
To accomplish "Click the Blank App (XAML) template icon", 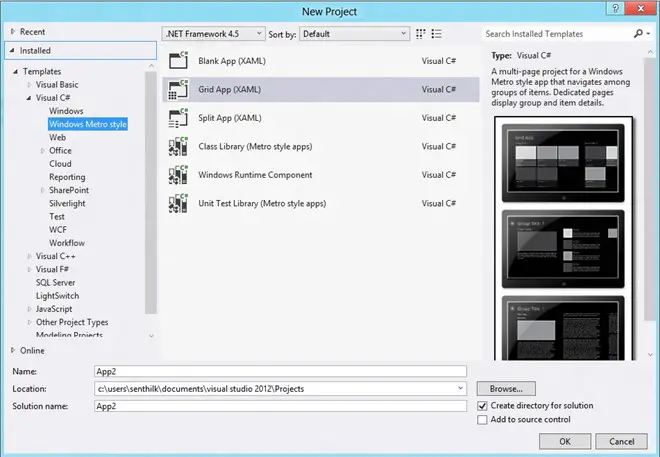I will click(178, 61).
